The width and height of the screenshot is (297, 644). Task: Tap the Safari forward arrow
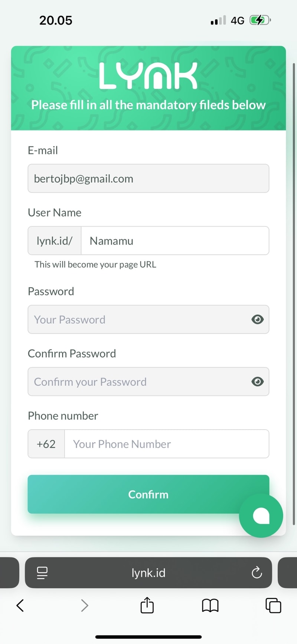click(x=85, y=605)
